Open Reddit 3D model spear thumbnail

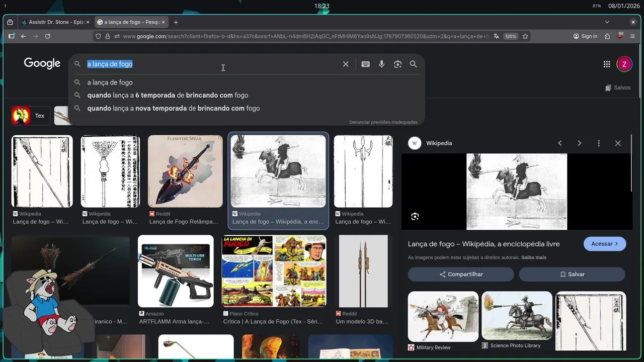[363, 271]
